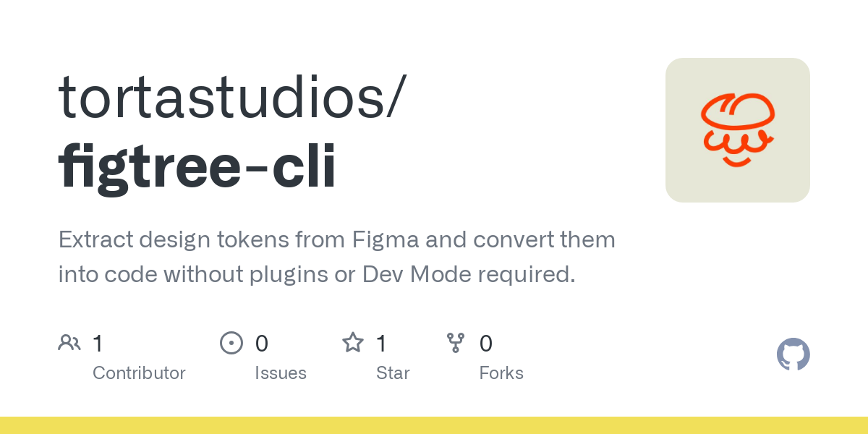Click the Issues circle-dot icon
868x434 pixels.
click(231, 342)
